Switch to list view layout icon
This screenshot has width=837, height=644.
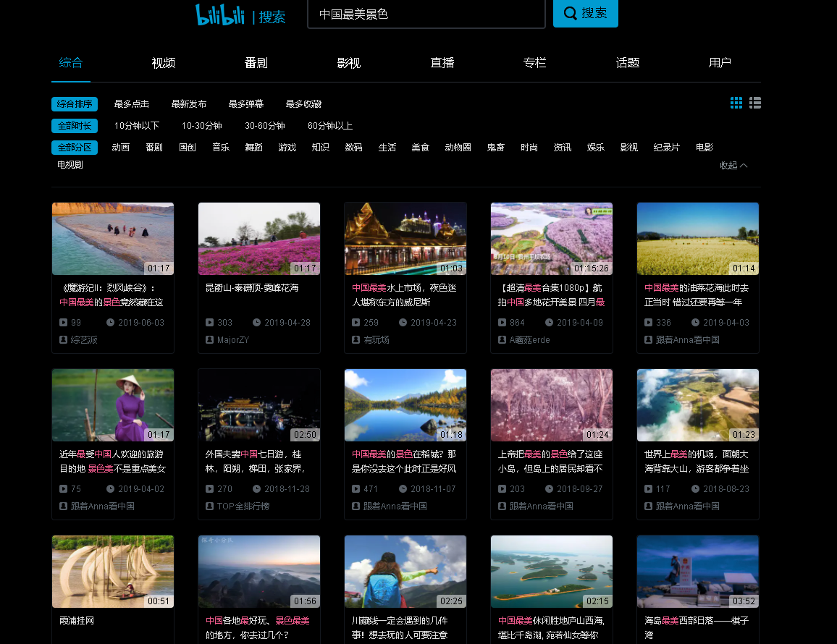click(754, 103)
